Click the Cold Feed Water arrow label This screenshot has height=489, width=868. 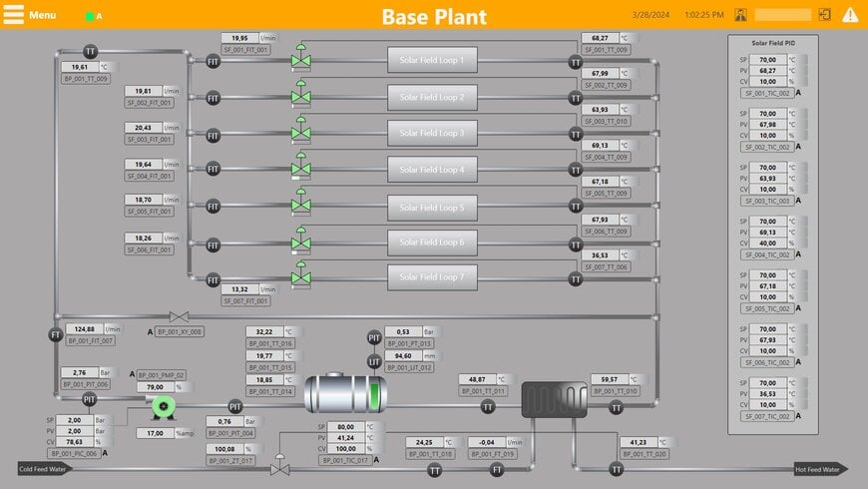tap(44, 469)
